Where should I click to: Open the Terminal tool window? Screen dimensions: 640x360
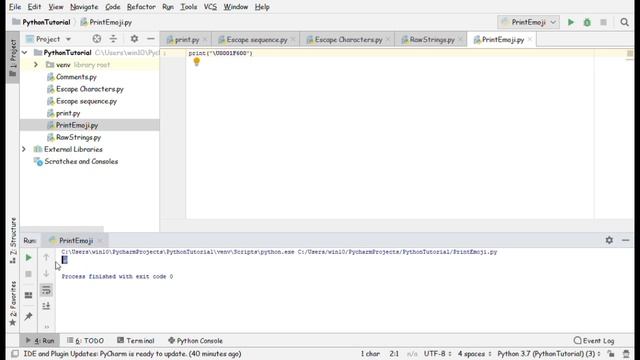(136, 340)
